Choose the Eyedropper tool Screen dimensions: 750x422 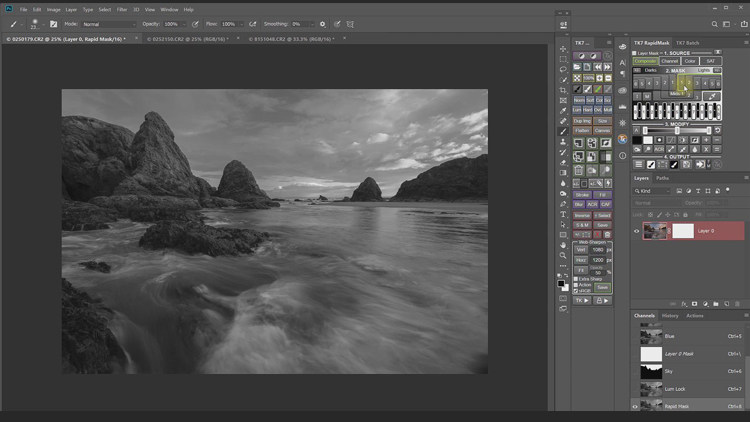click(x=563, y=111)
